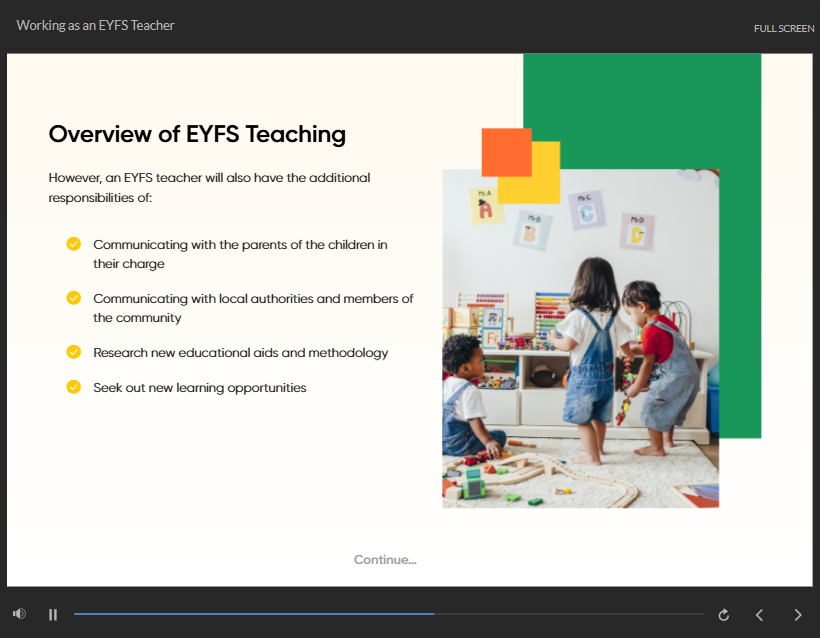This screenshot has width=820, height=638.
Task: Click checkmark beside Seek out new learning
Action: coord(74,387)
